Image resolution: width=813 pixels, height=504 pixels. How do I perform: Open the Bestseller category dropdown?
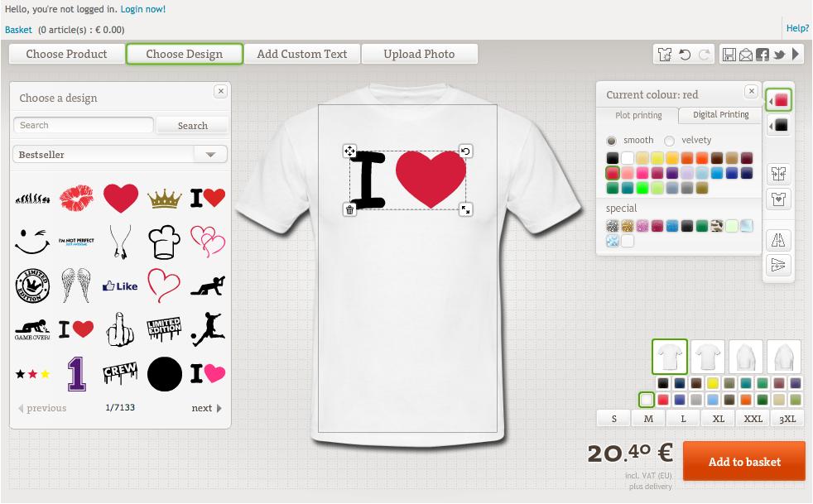[x=210, y=155]
